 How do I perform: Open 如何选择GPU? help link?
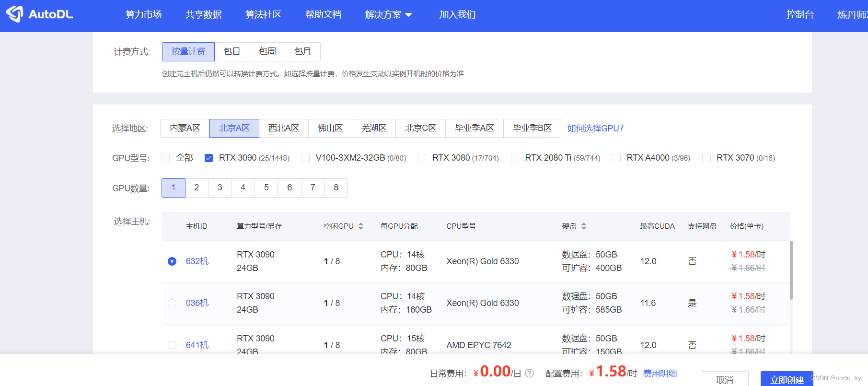point(595,128)
